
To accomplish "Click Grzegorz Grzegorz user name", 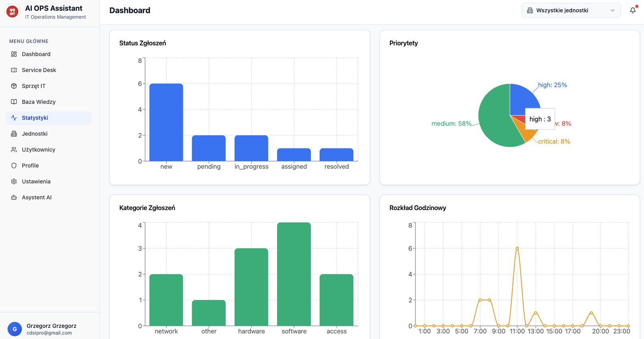I will pos(51,326).
